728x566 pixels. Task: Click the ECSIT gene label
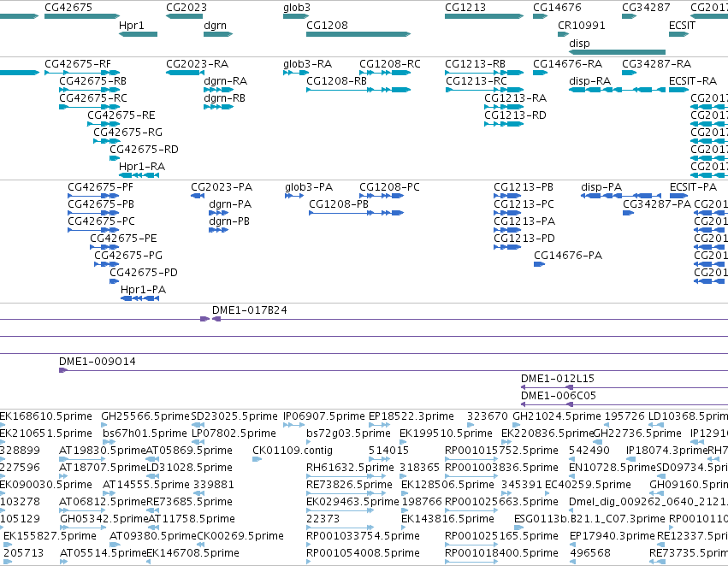(x=682, y=26)
